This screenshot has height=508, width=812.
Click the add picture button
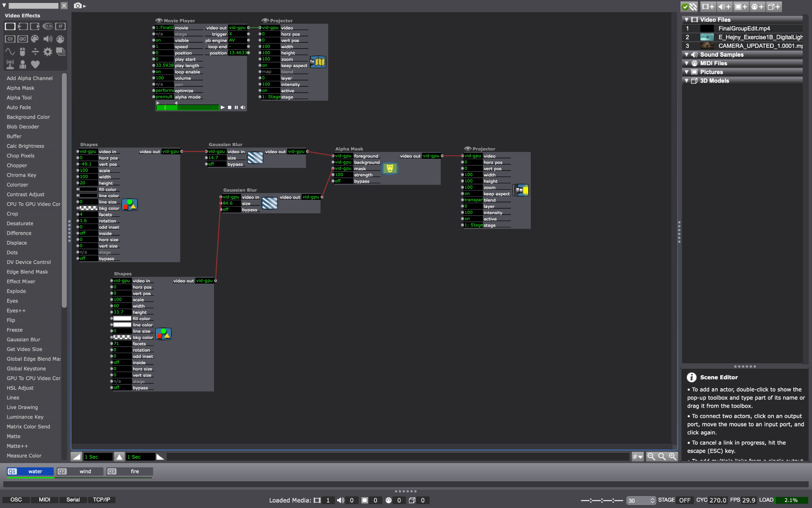741,7
